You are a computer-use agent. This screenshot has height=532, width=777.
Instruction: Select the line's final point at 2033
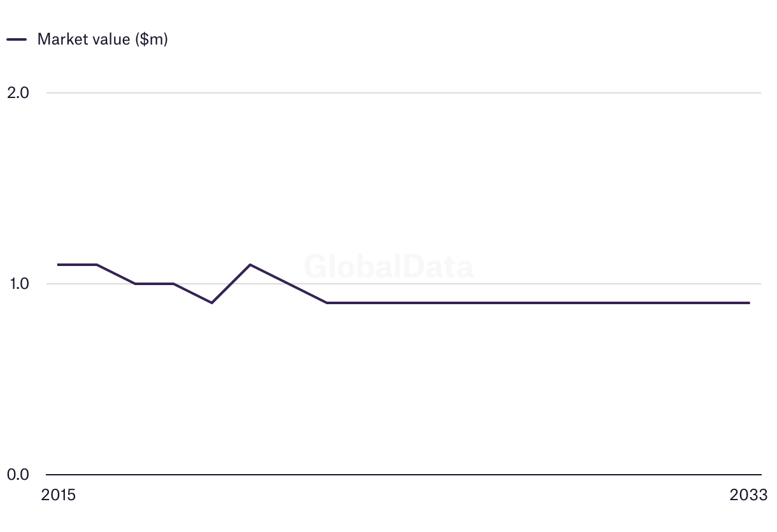749,303
